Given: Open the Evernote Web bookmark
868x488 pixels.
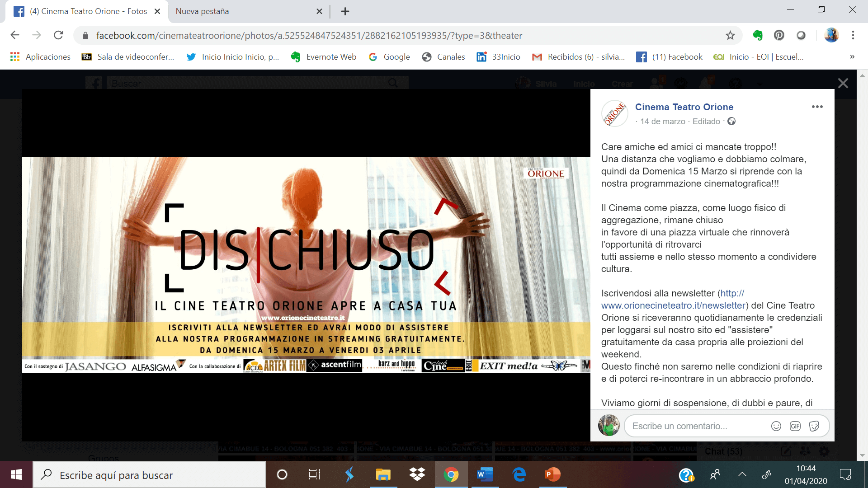Looking at the screenshot, I should (x=324, y=57).
